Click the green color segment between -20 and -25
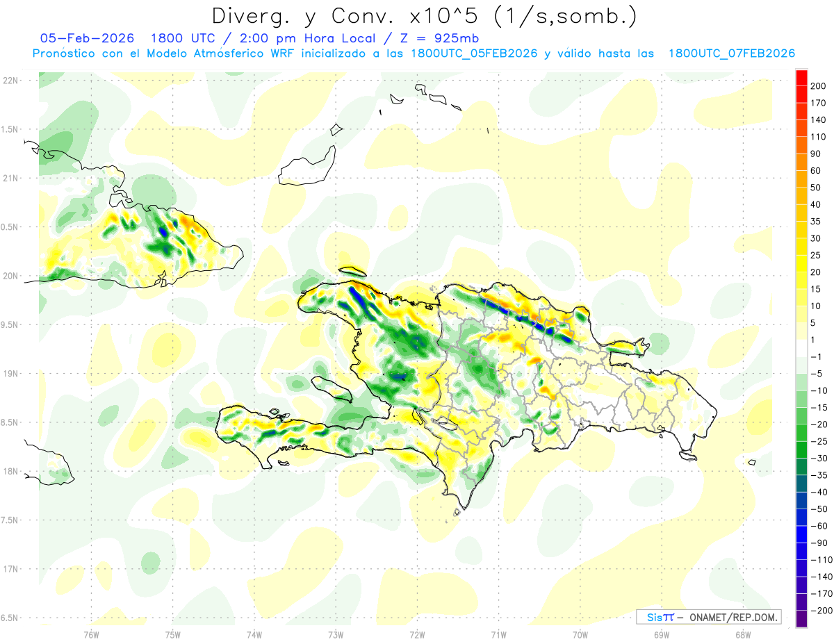This screenshot has height=644, width=834. point(801,433)
